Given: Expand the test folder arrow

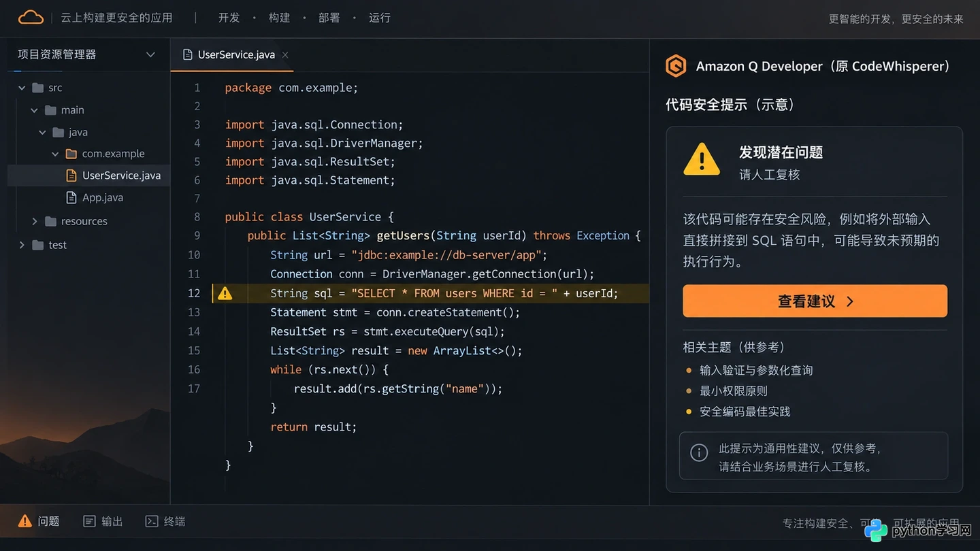Looking at the screenshot, I should click(22, 245).
